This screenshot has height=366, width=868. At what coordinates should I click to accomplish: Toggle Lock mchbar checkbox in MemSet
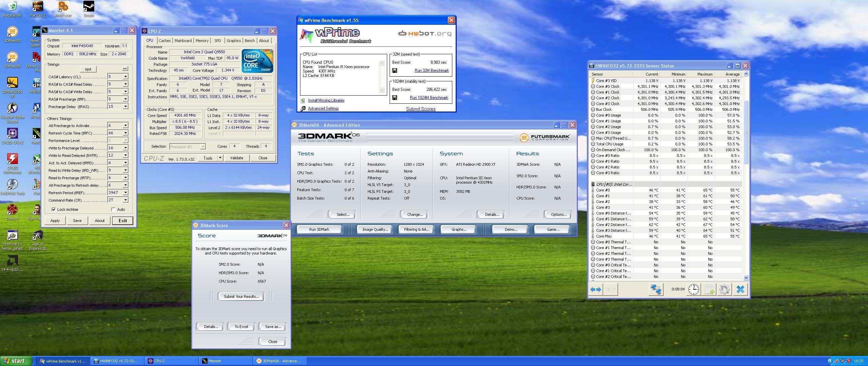(x=54, y=209)
